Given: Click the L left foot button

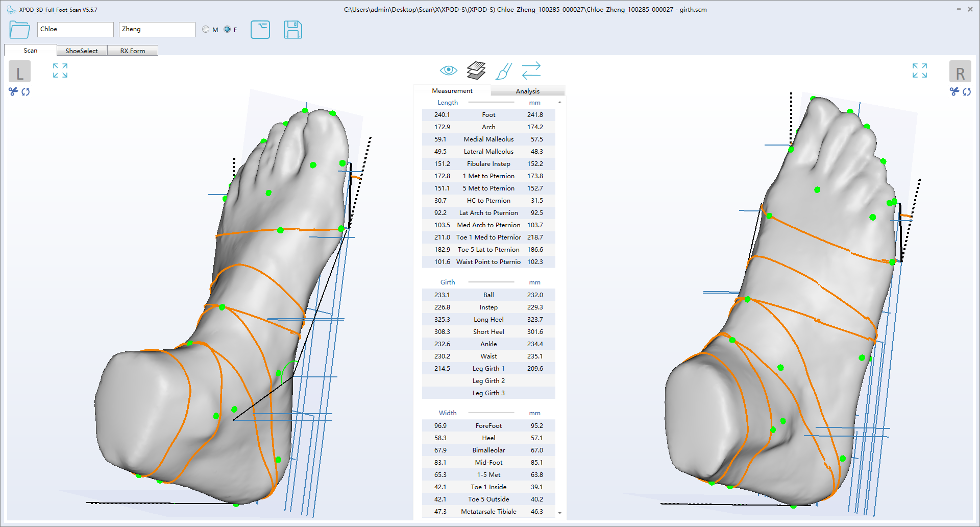Looking at the screenshot, I should pos(19,72).
